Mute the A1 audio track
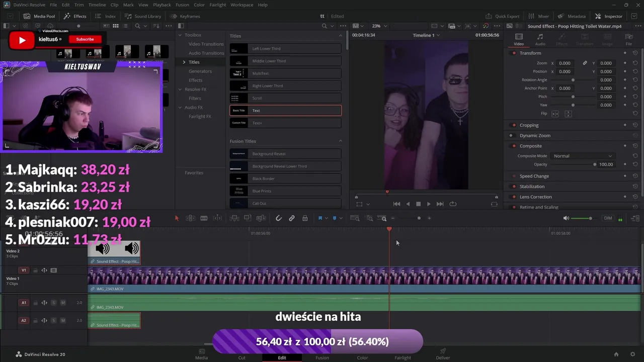The image size is (644, 362). (63, 303)
